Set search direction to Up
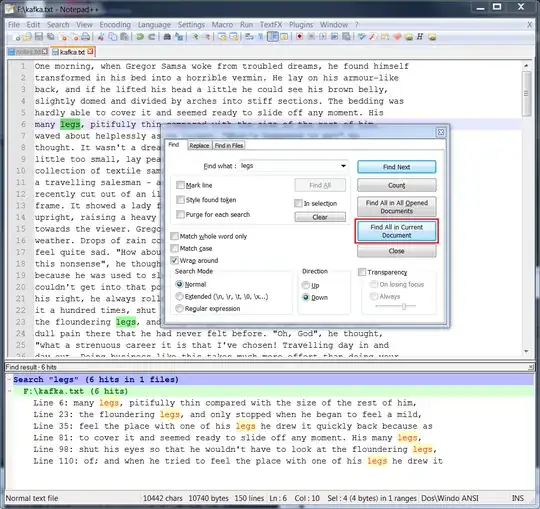 click(x=305, y=285)
